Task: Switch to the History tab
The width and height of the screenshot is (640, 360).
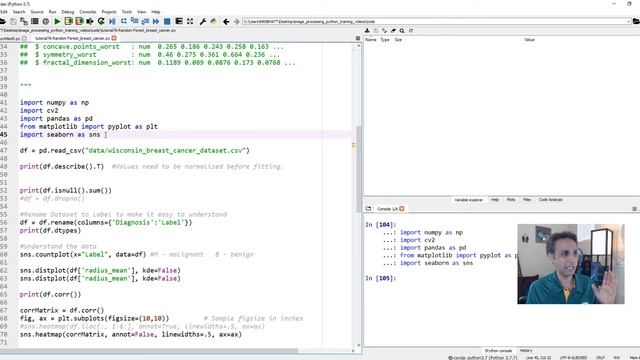Action: pyautogui.click(x=526, y=351)
